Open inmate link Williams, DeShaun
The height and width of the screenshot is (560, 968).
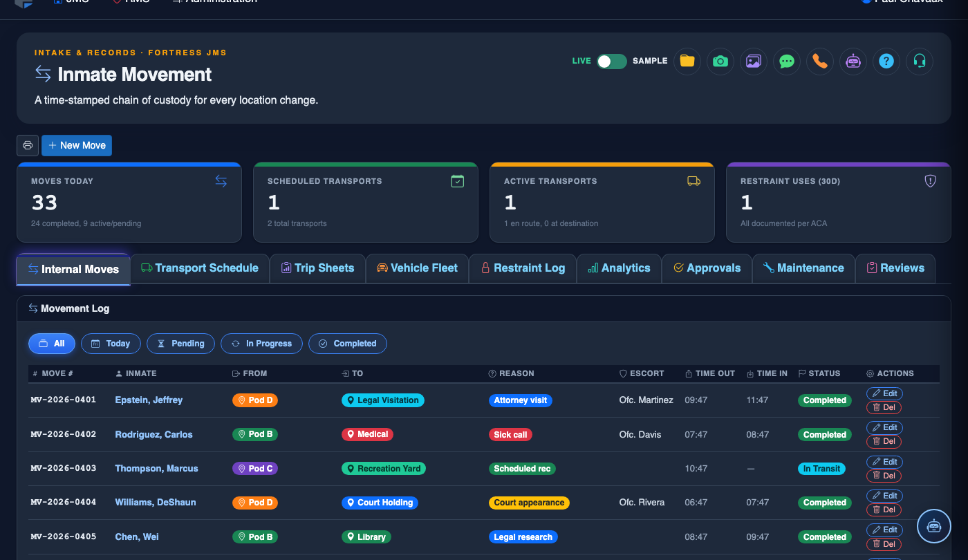[x=155, y=503]
